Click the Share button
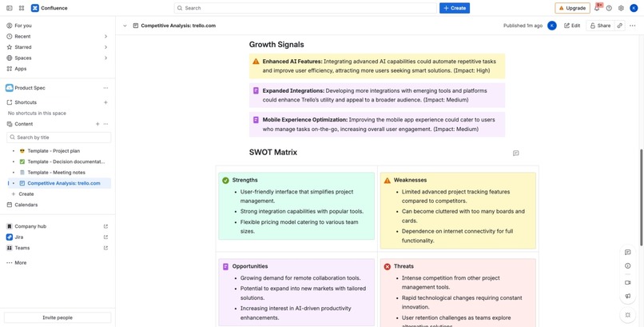644x327 pixels. (x=600, y=26)
